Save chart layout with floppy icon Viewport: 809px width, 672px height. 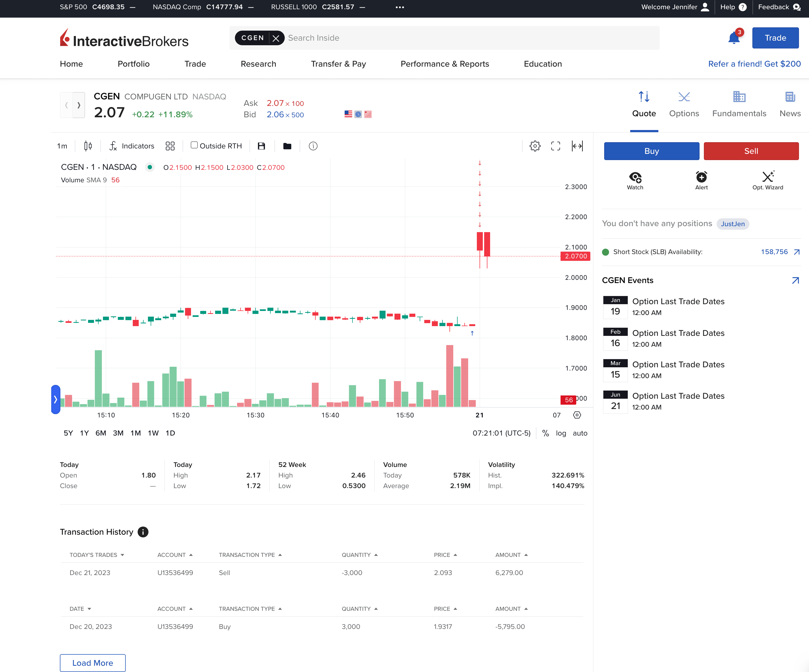coord(261,146)
